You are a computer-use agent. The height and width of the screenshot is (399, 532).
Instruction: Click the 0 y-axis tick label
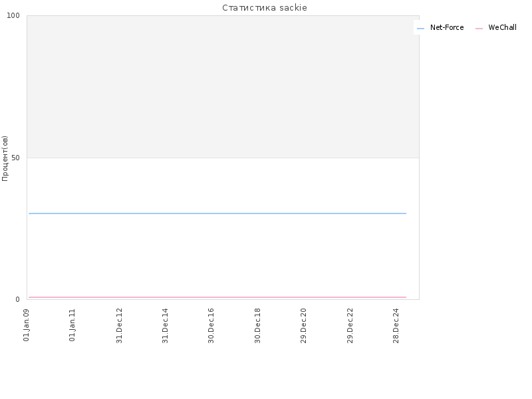(x=18, y=299)
